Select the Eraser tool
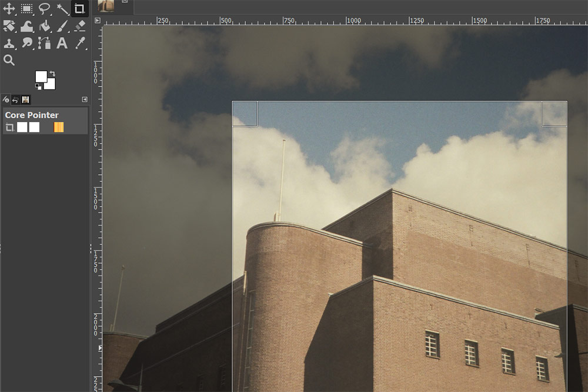 80,26
